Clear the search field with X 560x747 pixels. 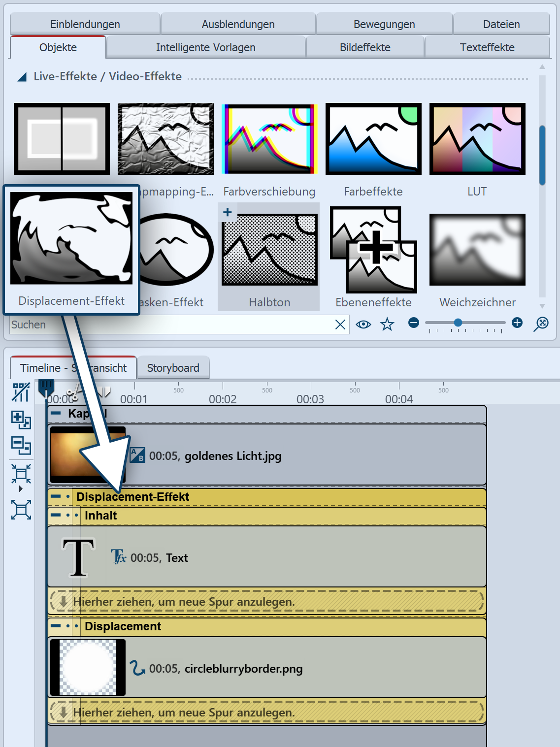click(x=340, y=325)
